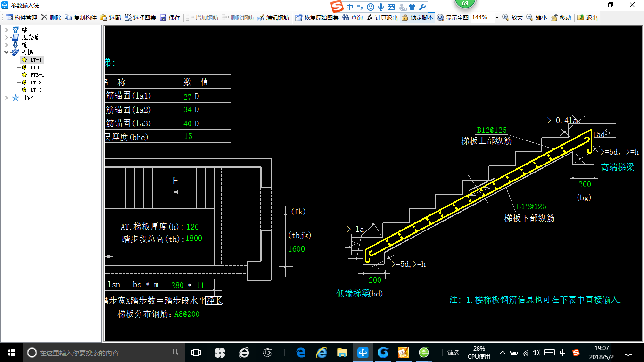Edit la2 anchorage value 34
This screenshot has width=644, height=362.
pos(187,110)
